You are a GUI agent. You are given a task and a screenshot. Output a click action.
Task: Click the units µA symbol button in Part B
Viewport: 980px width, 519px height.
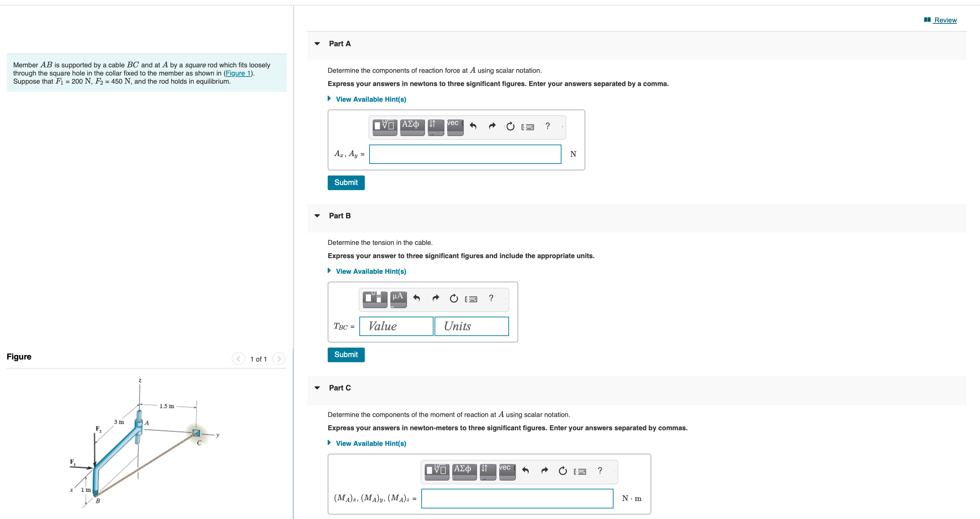(398, 299)
